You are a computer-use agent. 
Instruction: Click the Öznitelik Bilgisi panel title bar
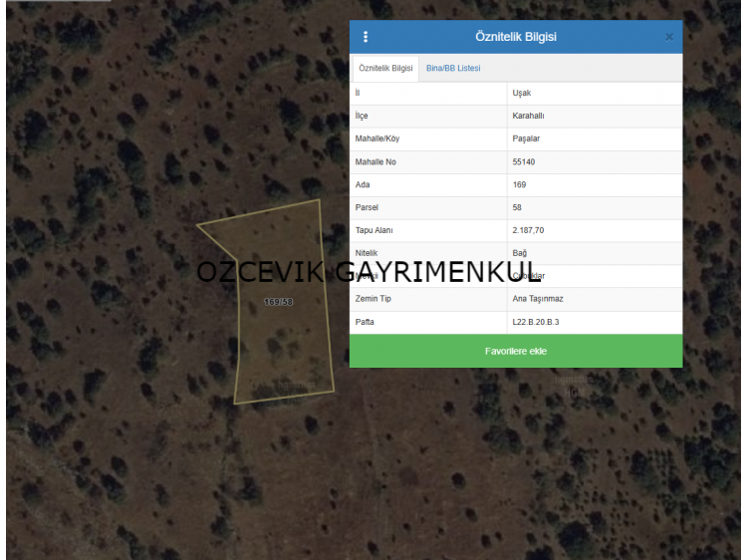[515, 37]
